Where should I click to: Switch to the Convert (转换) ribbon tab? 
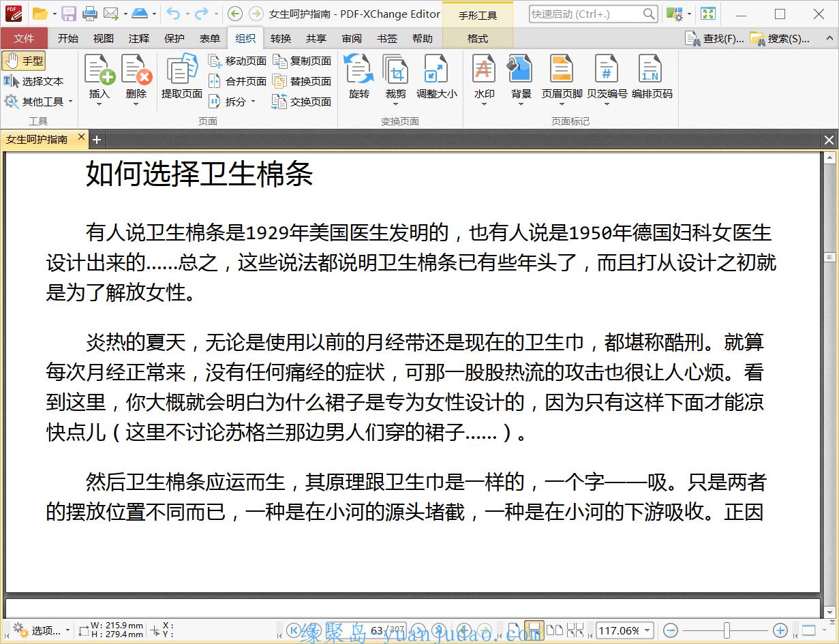[x=280, y=39]
